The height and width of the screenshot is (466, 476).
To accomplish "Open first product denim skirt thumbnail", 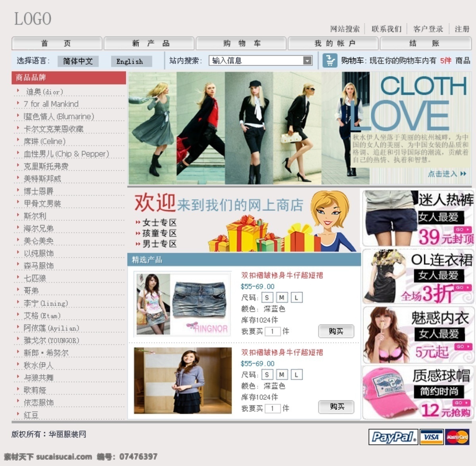I will coord(182,304).
